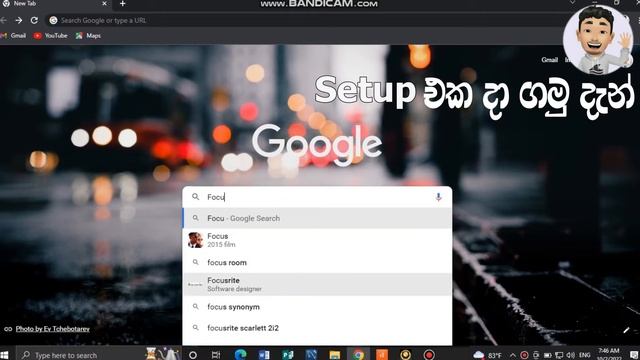The image size is (640, 360).
Task: Open the clock showing 7:46 AM
Action: [609, 354]
